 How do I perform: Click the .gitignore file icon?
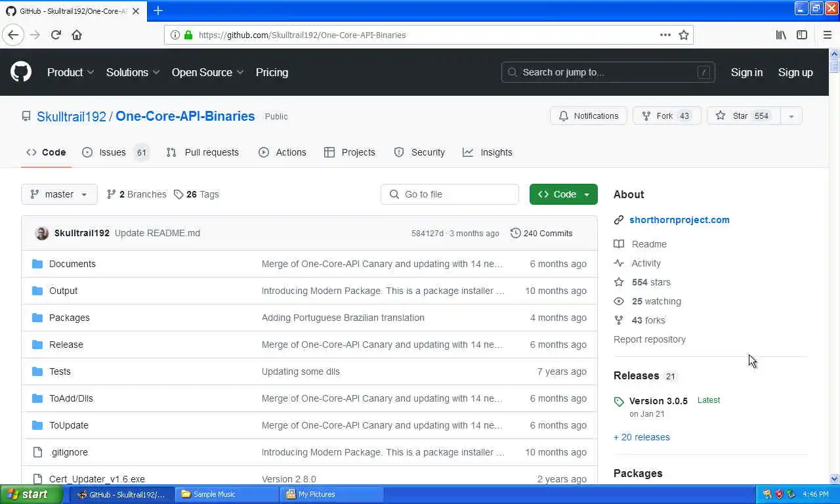(x=37, y=452)
